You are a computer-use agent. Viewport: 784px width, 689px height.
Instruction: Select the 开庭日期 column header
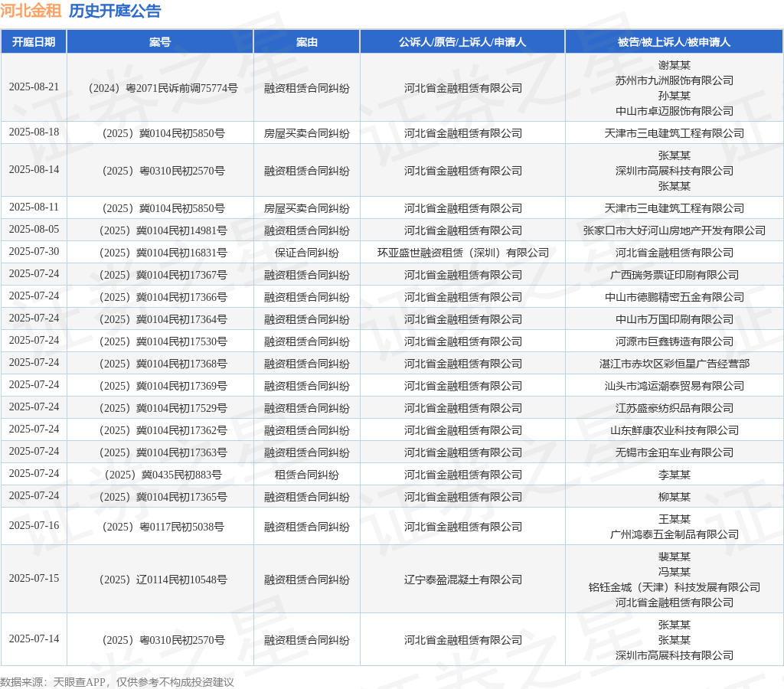coord(34,42)
